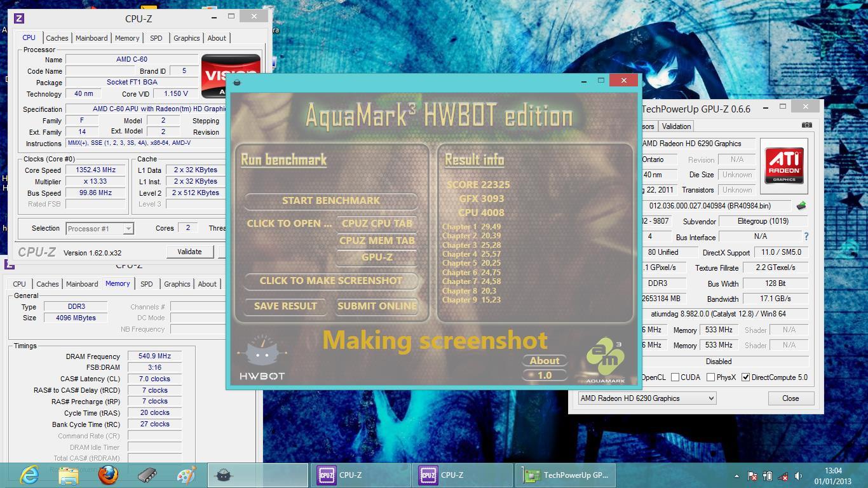Open the network tray icon
The image size is (868, 488).
coord(783,476)
